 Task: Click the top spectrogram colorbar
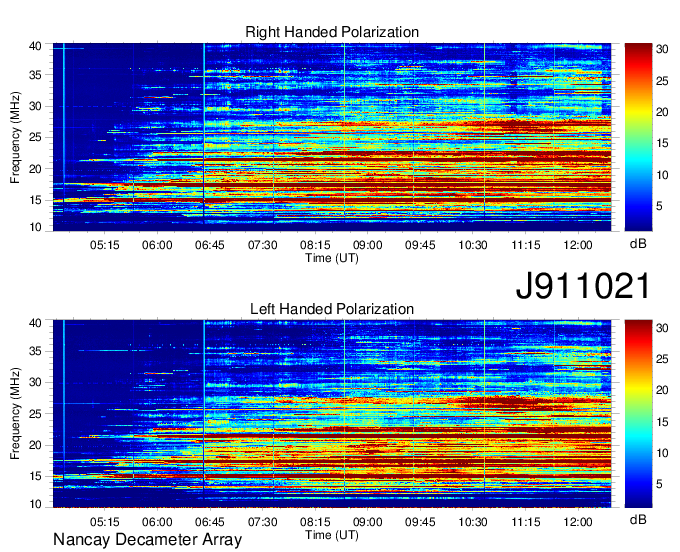pos(638,137)
